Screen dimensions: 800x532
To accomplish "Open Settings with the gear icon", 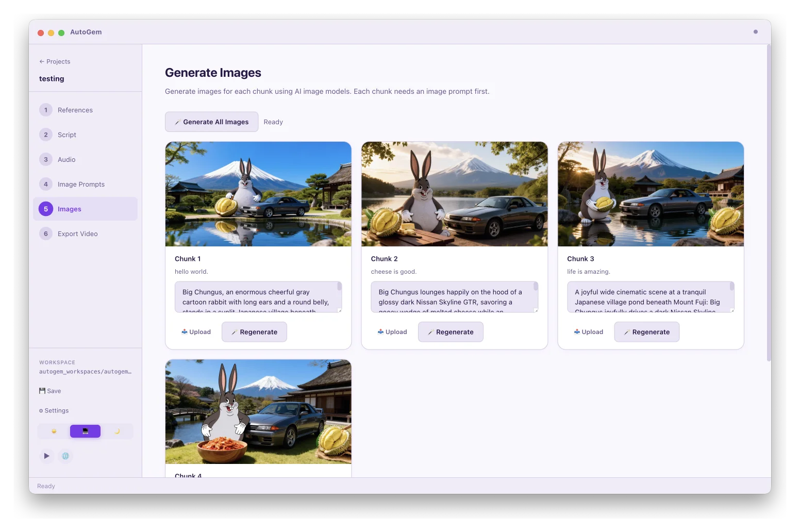I will pyautogui.click(x=54, y=410).
